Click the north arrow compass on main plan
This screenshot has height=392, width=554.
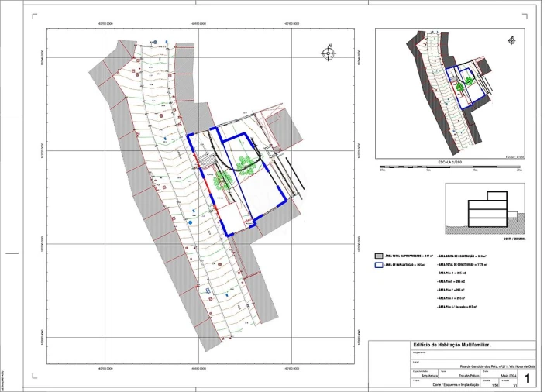click(x=329, y=52)
